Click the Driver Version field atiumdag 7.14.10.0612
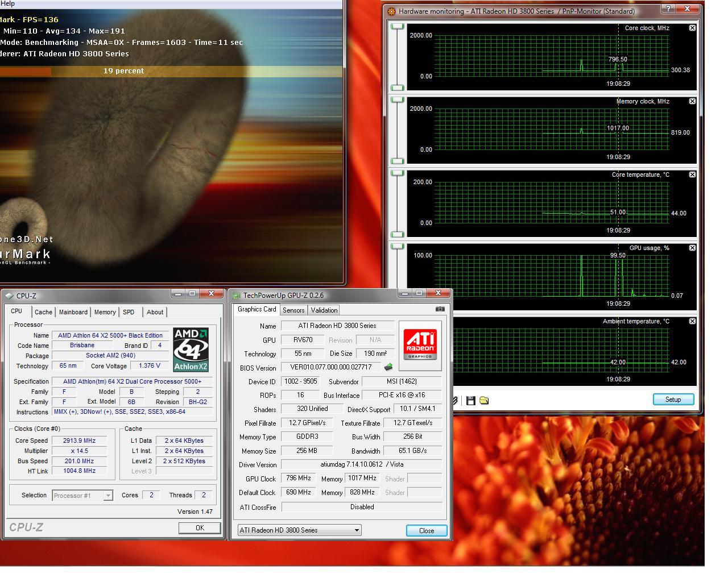 [362, 464]
